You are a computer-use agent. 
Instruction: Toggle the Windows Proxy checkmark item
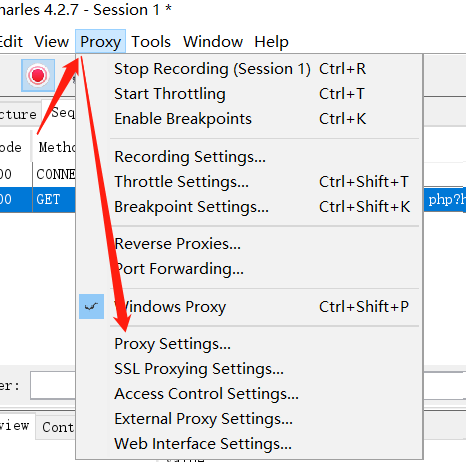(249, 307)
